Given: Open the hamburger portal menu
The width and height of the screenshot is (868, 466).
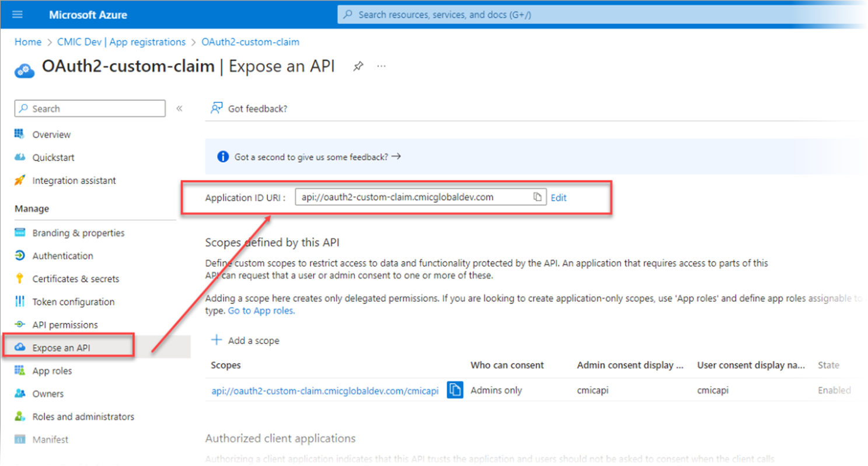Looking at the screenshot, I should 18,15.
